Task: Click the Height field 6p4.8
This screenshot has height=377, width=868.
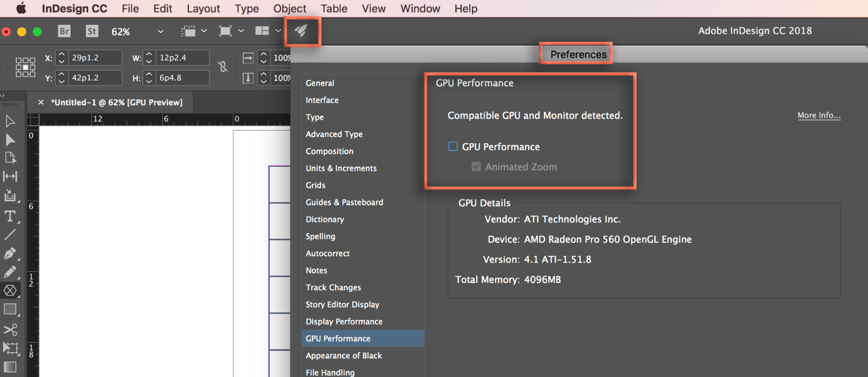Action: point(183,78)
